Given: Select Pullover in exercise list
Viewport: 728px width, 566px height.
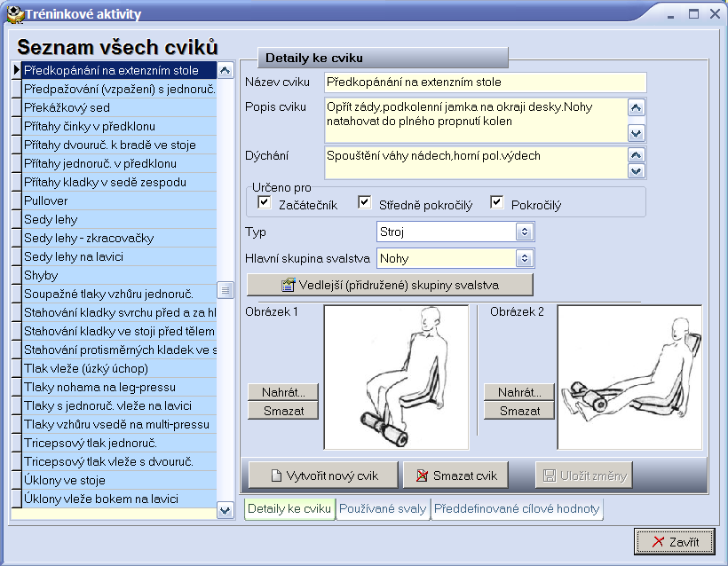Looking at the screenshot, I should click(119, 200).
